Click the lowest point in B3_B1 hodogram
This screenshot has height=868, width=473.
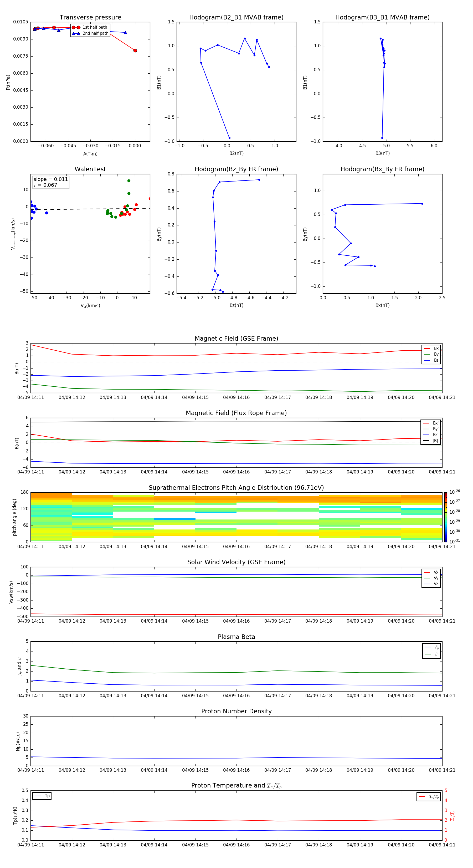[382, 138]
